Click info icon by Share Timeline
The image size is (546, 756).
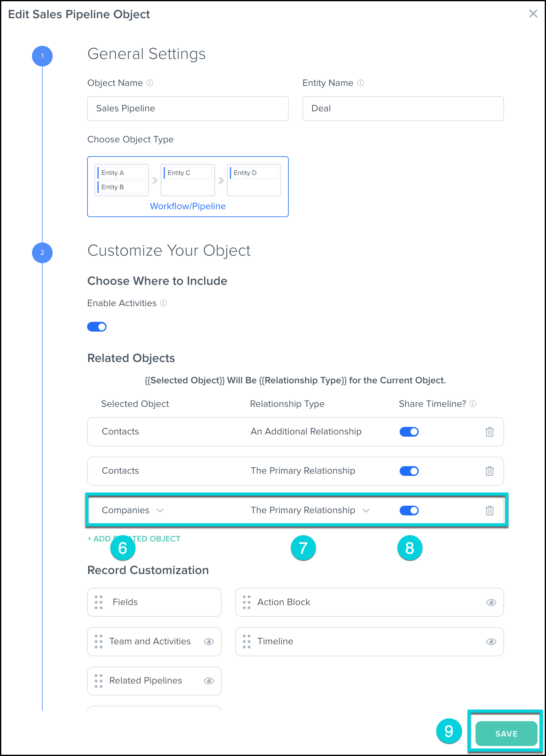pyautogui.click(x=473, y=404)
